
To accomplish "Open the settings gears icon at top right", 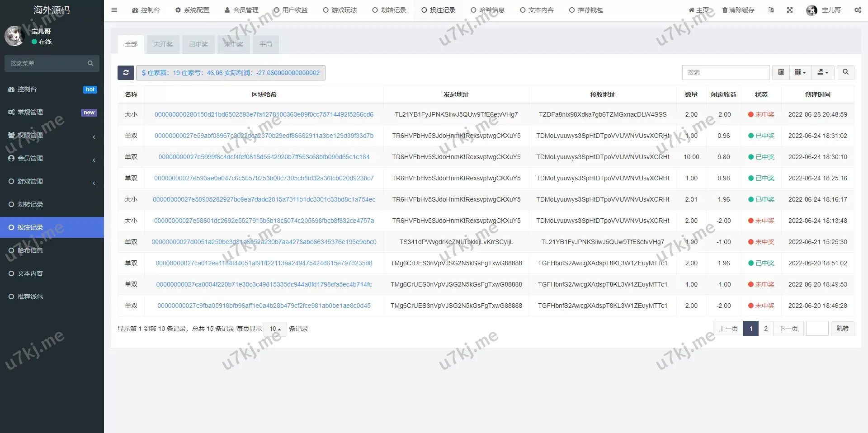I will click(858, 10).
